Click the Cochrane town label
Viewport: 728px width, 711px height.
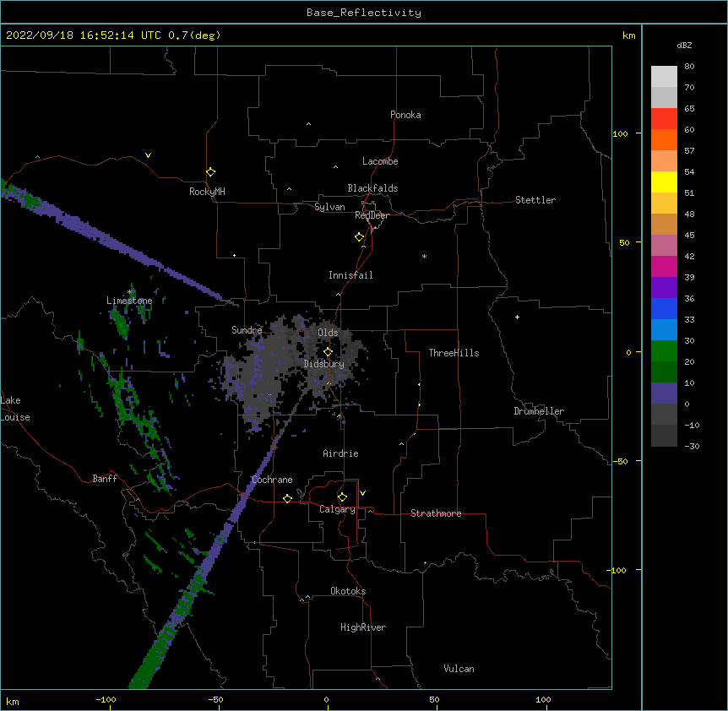click(272, 480)
